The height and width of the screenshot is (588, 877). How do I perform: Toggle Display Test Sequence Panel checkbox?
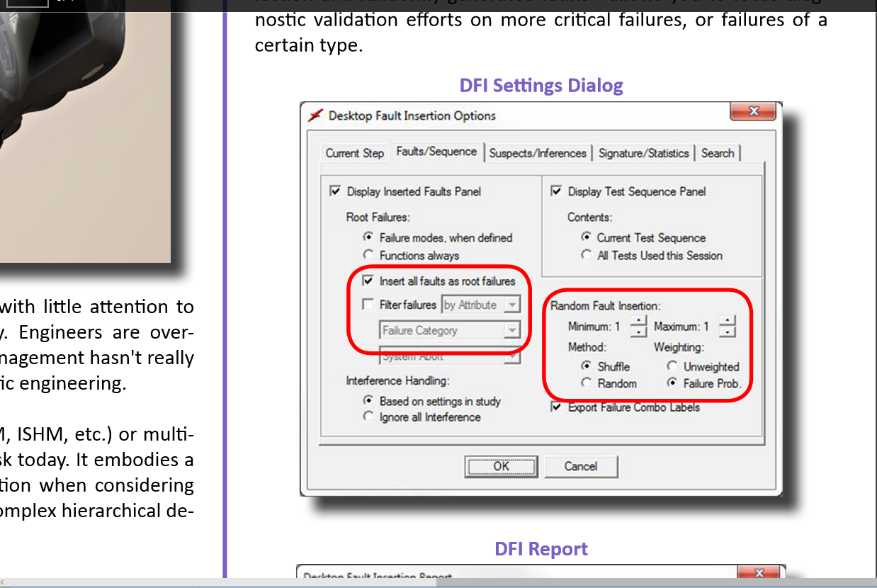(556, 191)
